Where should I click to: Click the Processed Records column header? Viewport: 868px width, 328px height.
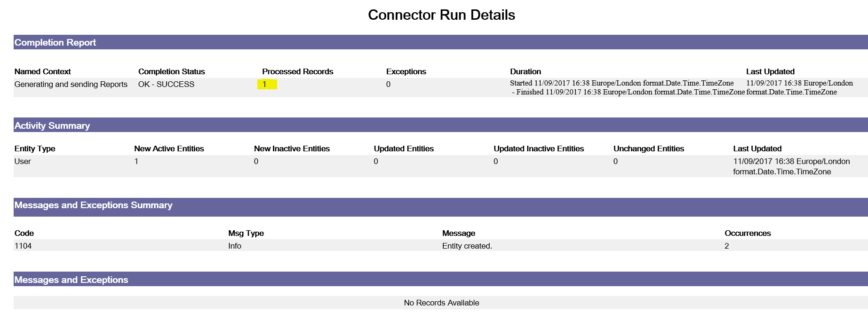pos(297,71)
